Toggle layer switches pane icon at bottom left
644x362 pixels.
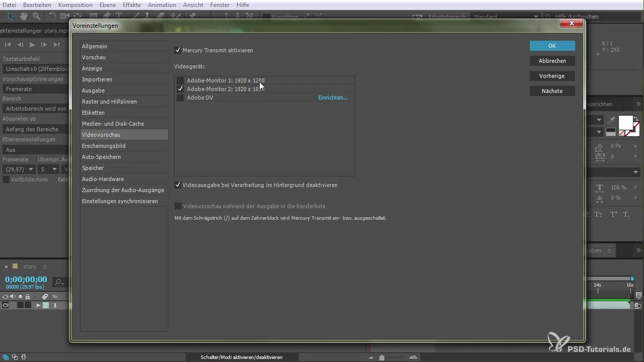6,357
